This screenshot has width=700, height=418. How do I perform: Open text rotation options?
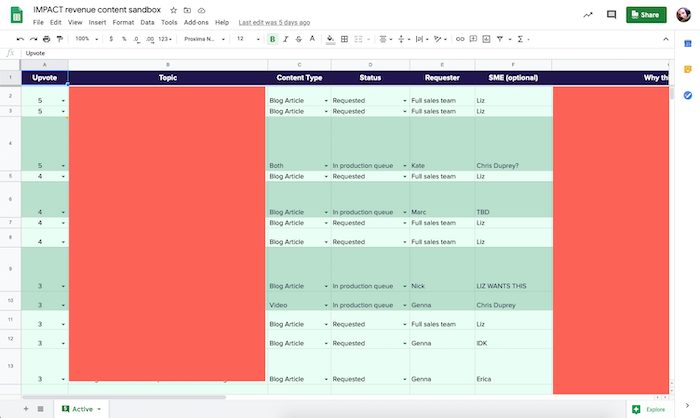pyautogui.click(x=440, y=39)
